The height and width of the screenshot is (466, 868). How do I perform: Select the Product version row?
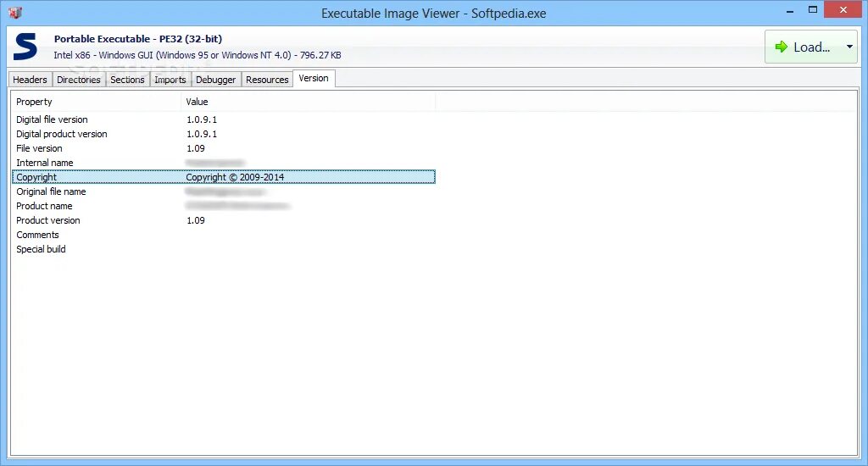224,220
